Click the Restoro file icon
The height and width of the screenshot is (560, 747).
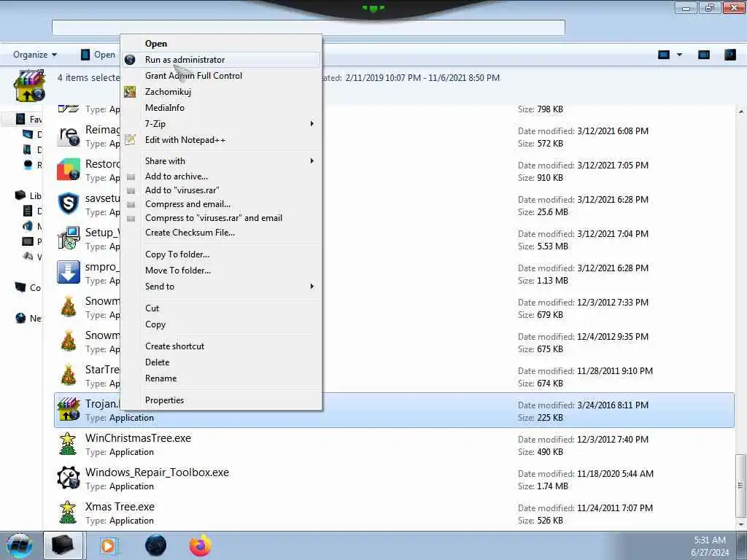[x=69, y=170]
